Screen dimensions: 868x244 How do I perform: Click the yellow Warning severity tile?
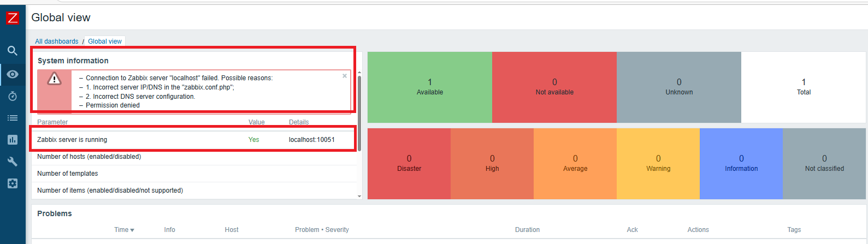pyautogui.click(x=658, y=163)
